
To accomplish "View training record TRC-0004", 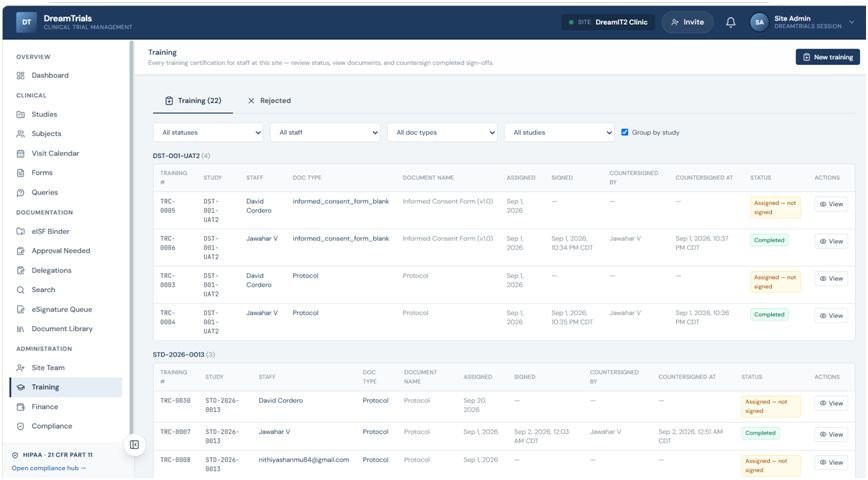I will (831, 316).
